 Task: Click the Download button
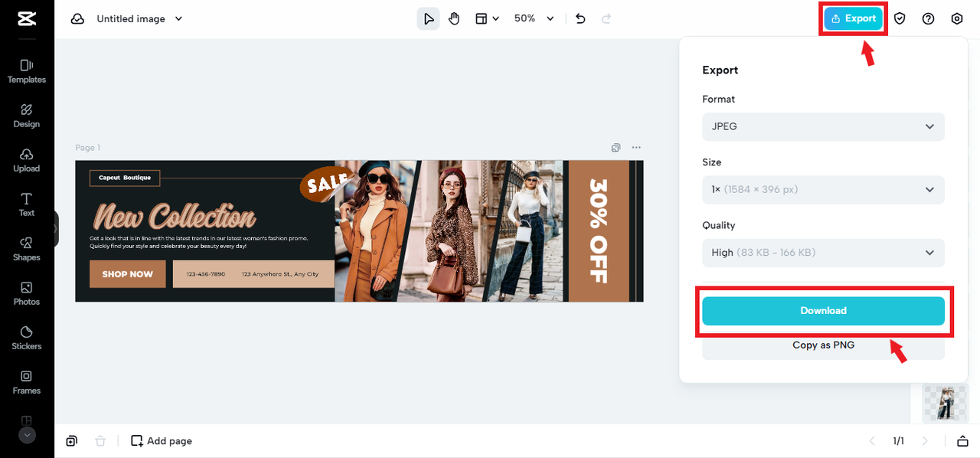[823, 310]
